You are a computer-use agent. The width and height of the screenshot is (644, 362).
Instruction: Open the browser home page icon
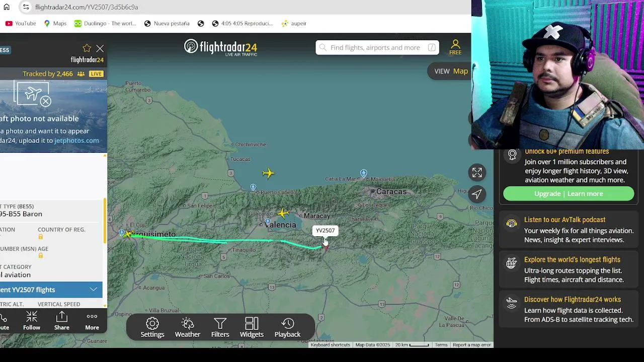pos(7,7)
